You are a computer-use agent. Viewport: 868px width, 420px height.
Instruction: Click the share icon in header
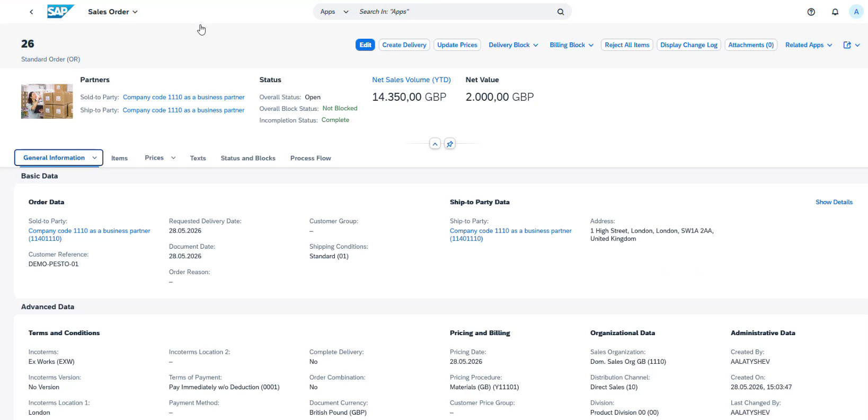click(x=847, y=45)
